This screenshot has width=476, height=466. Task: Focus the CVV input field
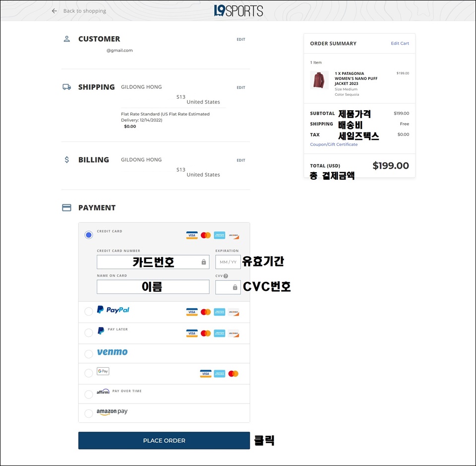[x=228, y=287]
